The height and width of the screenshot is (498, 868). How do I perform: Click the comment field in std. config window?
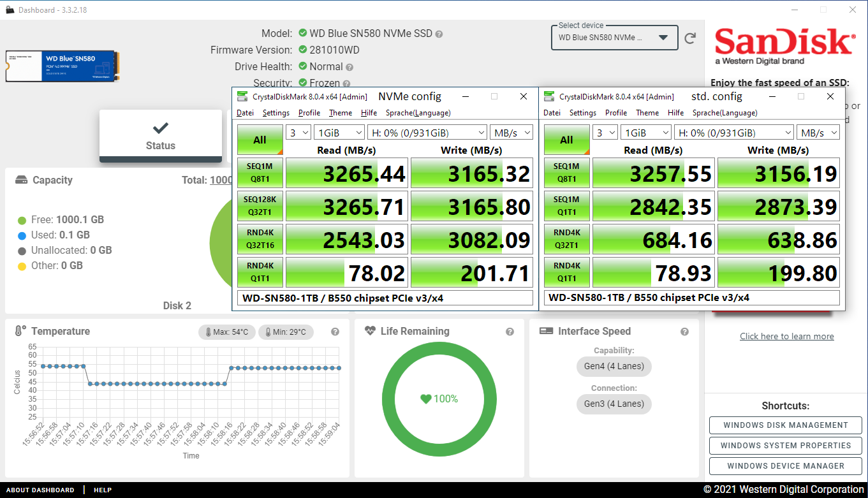click(692, 298)
